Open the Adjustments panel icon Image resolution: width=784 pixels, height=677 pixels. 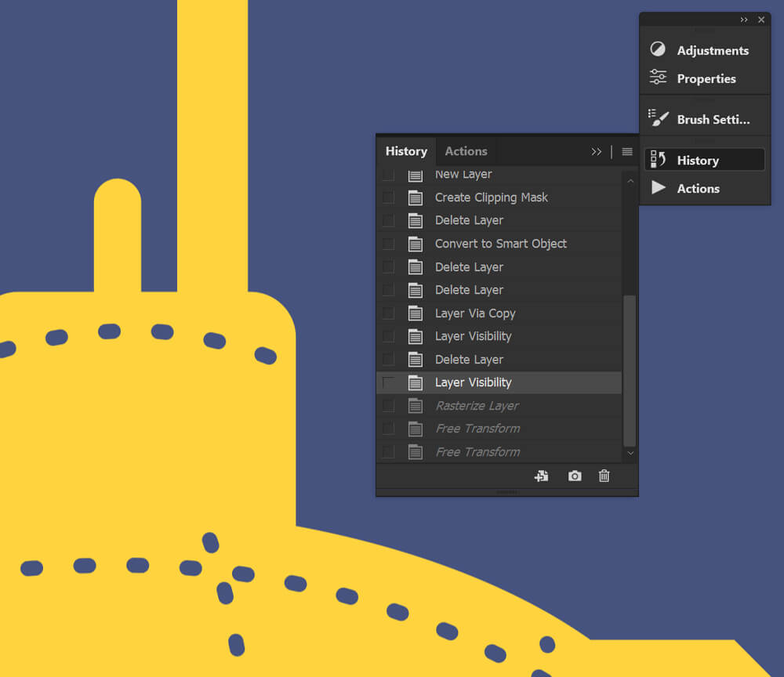pos(658,49)
